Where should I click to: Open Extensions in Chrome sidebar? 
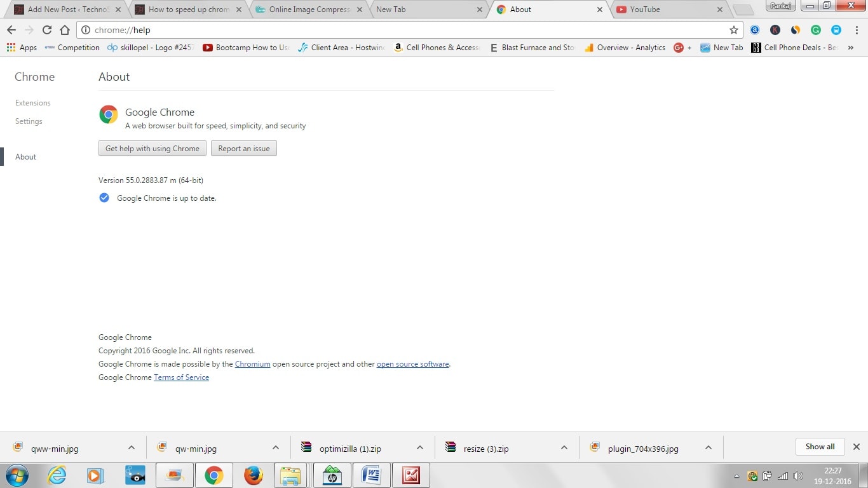pos(33,103)
